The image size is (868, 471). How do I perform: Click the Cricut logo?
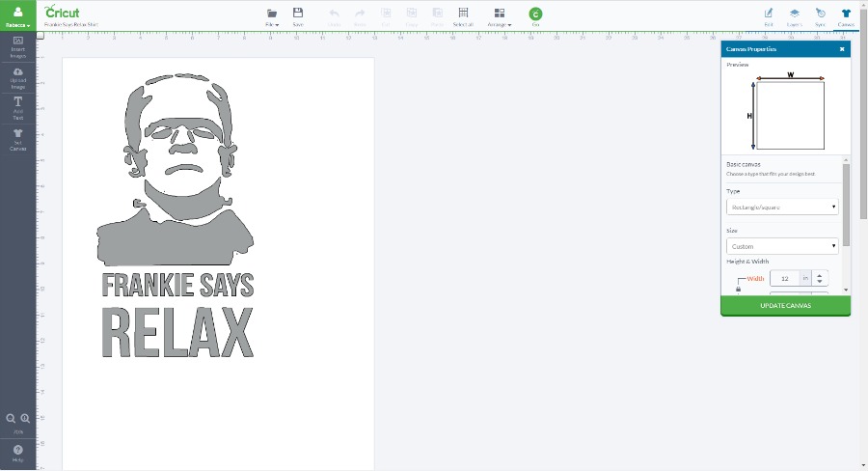tap(62, 12)
